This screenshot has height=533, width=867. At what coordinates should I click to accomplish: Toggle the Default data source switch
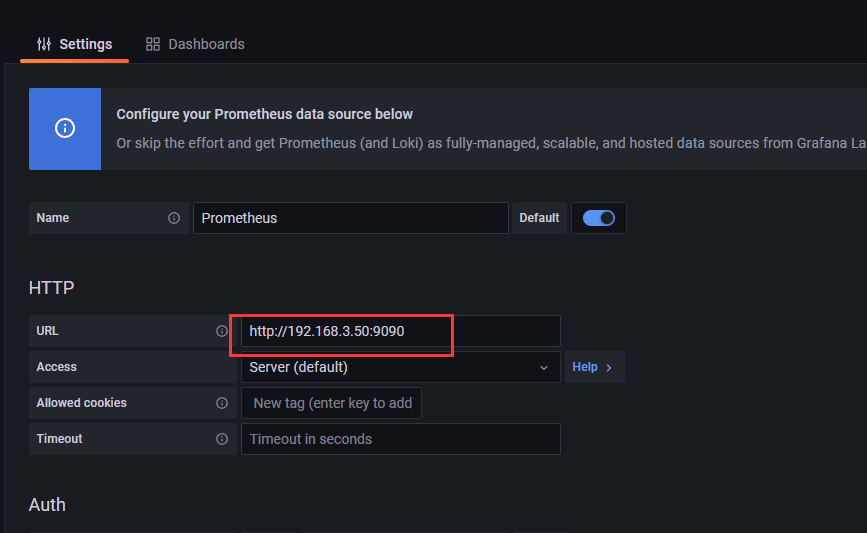point(598,218)
